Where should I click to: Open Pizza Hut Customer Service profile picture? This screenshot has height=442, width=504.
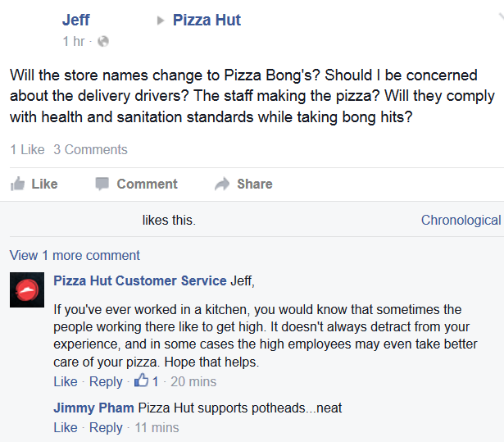click(27, 289)
